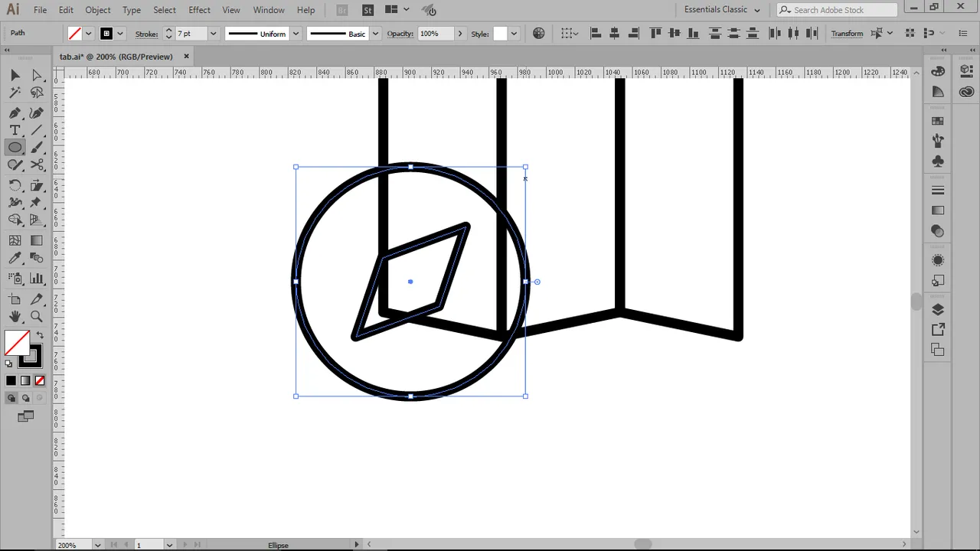Select the Selection tool (black arrow)
980x551 pixels.
click(15, 75)
